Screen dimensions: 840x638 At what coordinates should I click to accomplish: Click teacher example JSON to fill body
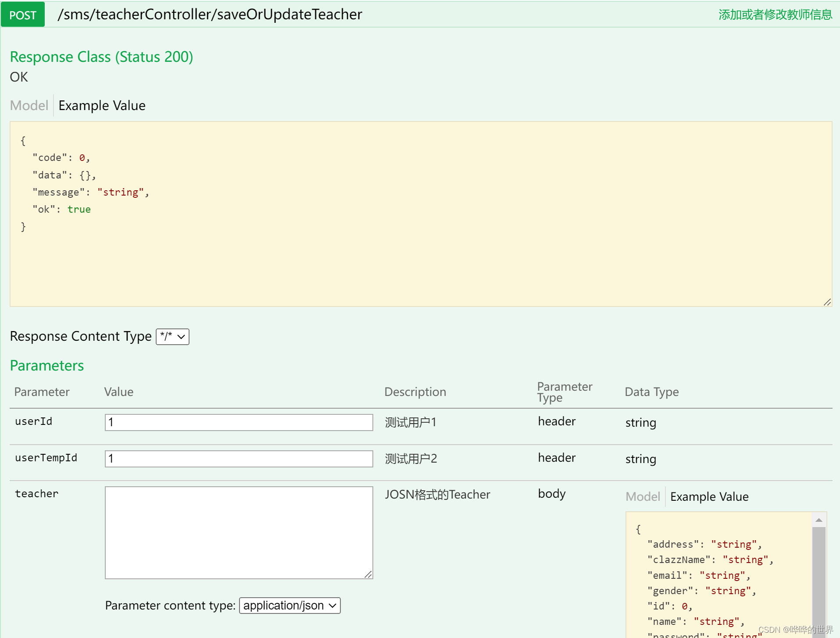719,575
